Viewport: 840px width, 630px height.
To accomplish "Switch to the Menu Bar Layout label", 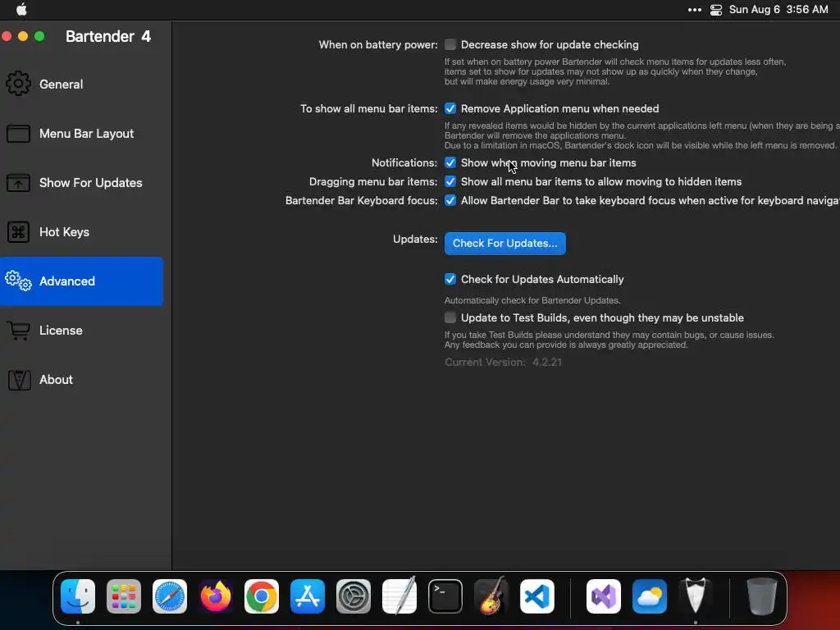I will tap(86, 134).
